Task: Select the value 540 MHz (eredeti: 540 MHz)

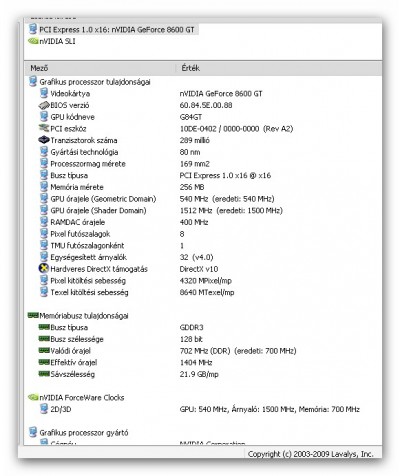Action: coord(227,199)
